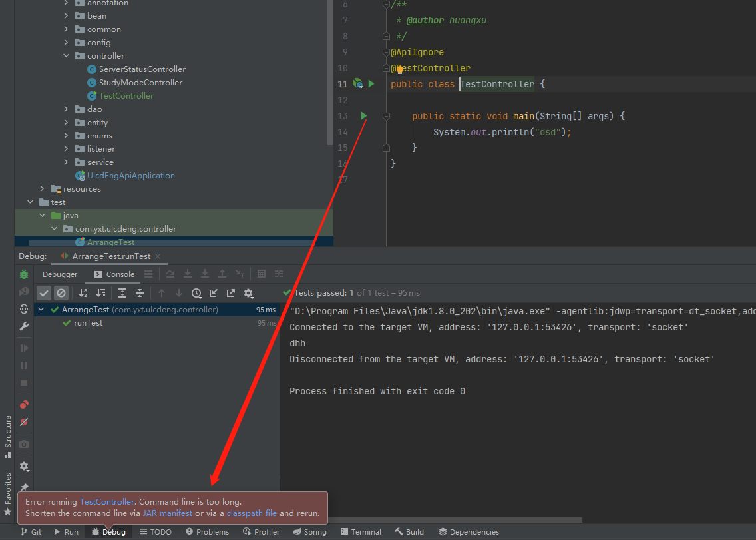Collapse the controller package folder
Screen dimensions: 756x540
pyautogui.click(x=65, y=55)
